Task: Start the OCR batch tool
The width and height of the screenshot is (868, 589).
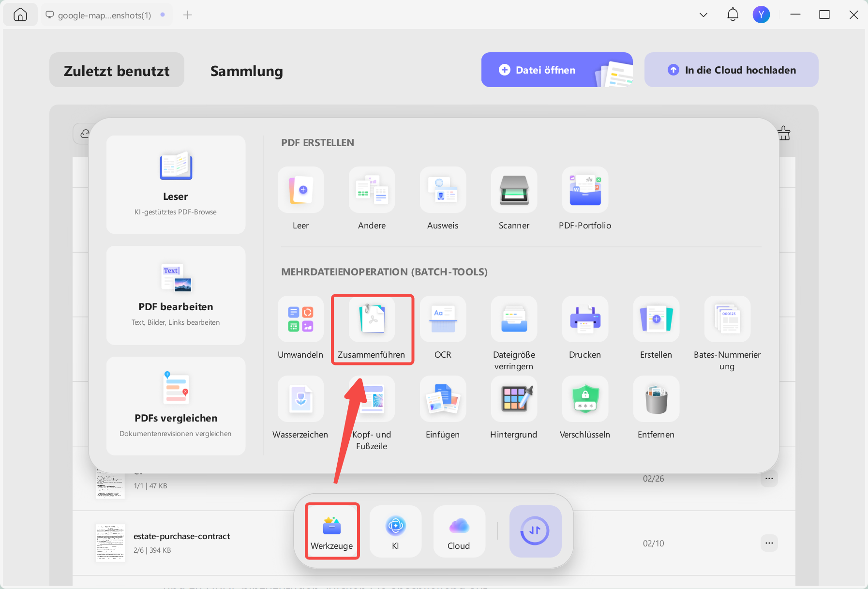Action: click(x=443, y=319)
